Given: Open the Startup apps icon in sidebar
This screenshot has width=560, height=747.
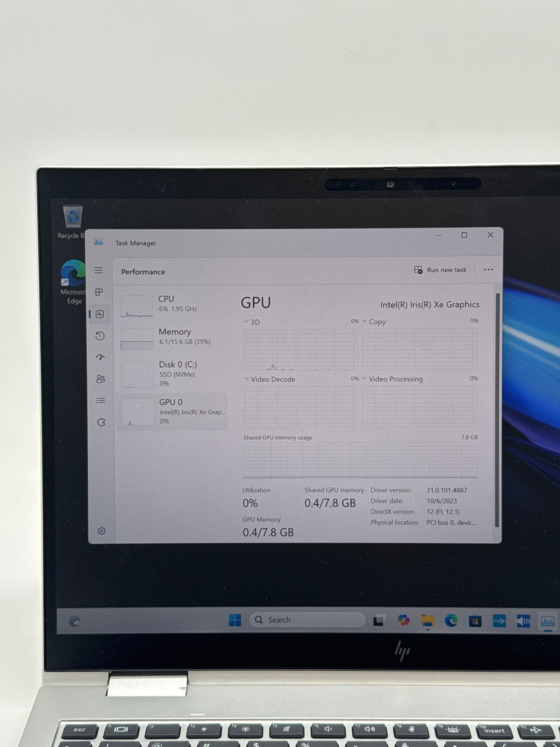Looking at the screenshot, I should pos(100,357).
